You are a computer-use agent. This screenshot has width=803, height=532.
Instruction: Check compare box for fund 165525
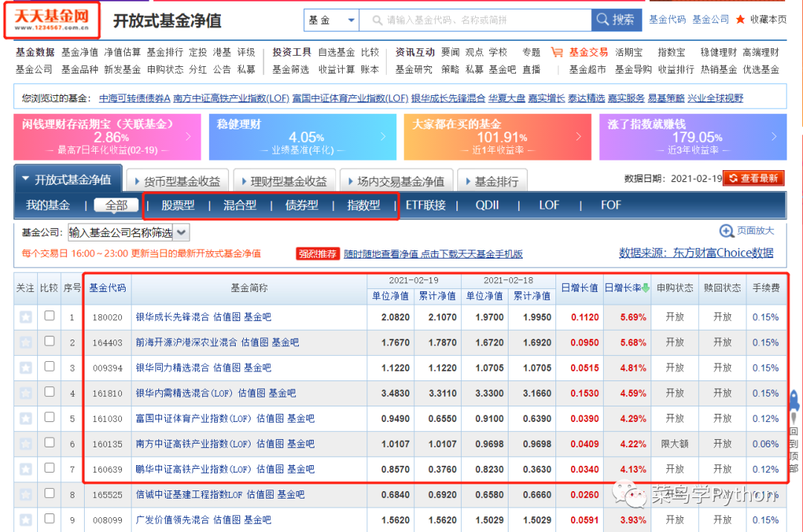[x=49, y=493]
